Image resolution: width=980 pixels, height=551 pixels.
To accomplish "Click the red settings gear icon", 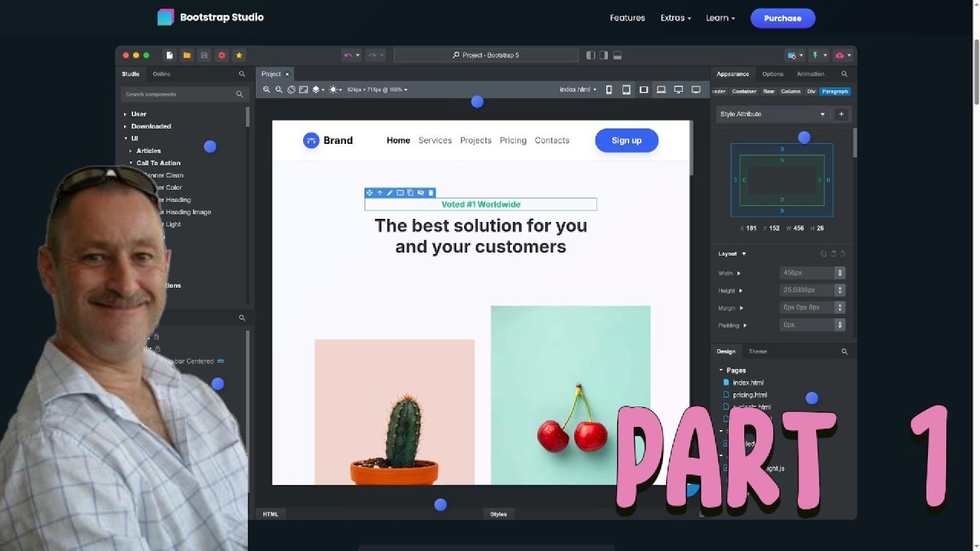I will (221, 55).
